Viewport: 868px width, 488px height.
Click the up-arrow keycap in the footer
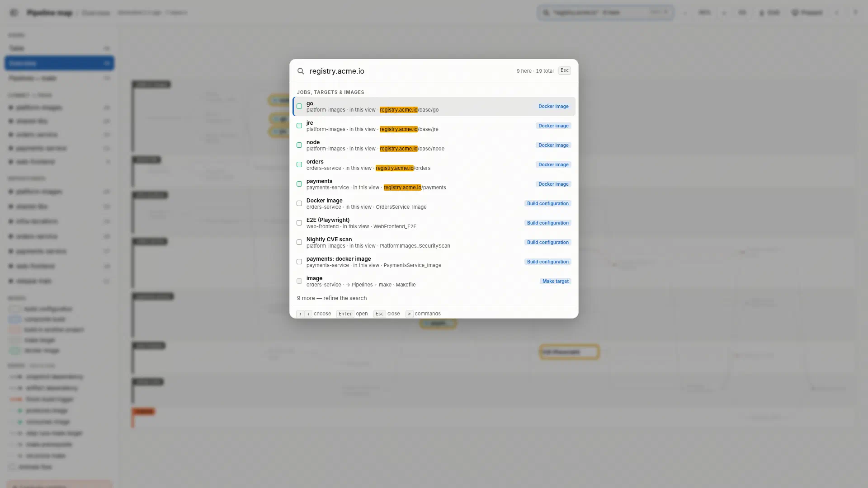click(x=300, y=314)
